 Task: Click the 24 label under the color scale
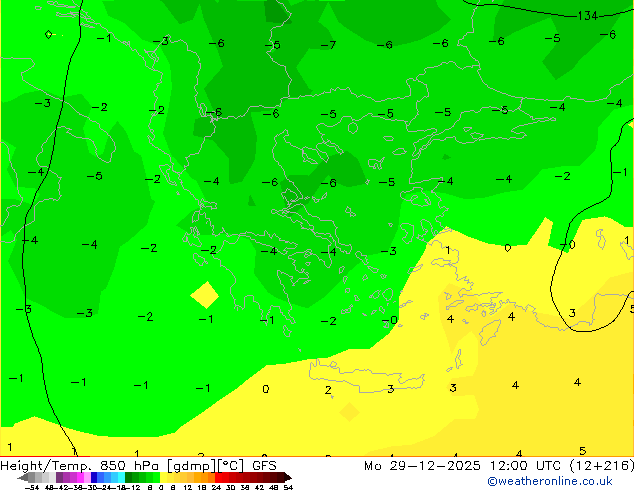pos(216,487)
